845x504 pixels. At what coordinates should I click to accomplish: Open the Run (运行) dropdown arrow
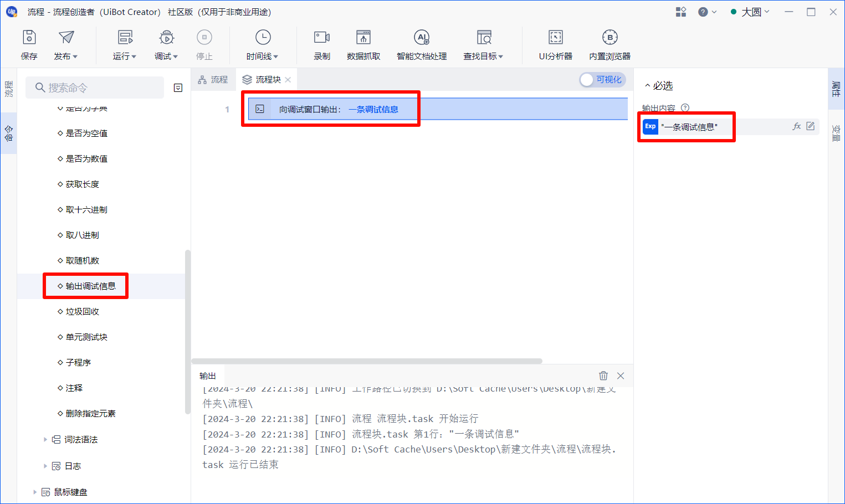point(134,56)
